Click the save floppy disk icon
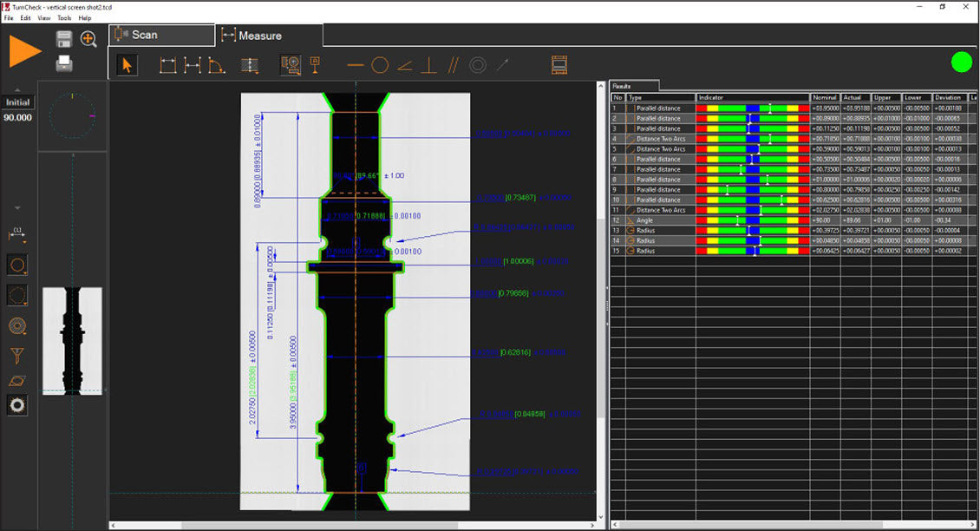Viewport: 980px width, 531px height. pyautogui.click(x=64, y=39)
